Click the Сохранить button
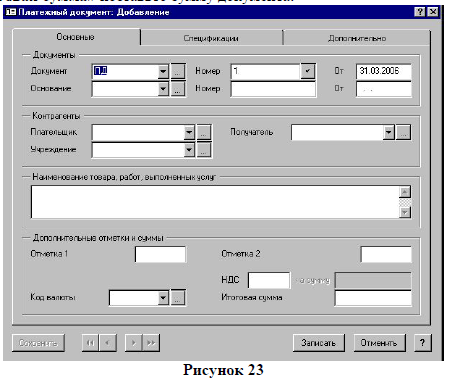Viewport: 449px width, 381px height. click(x=38, y=343)
